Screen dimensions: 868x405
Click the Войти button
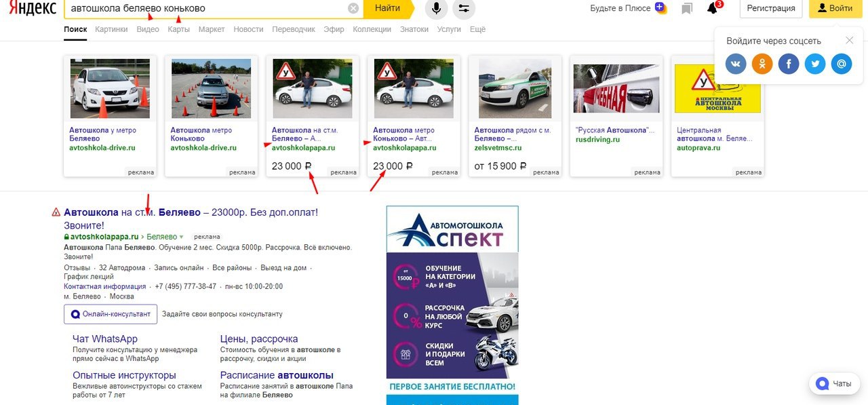coord(835,8)
